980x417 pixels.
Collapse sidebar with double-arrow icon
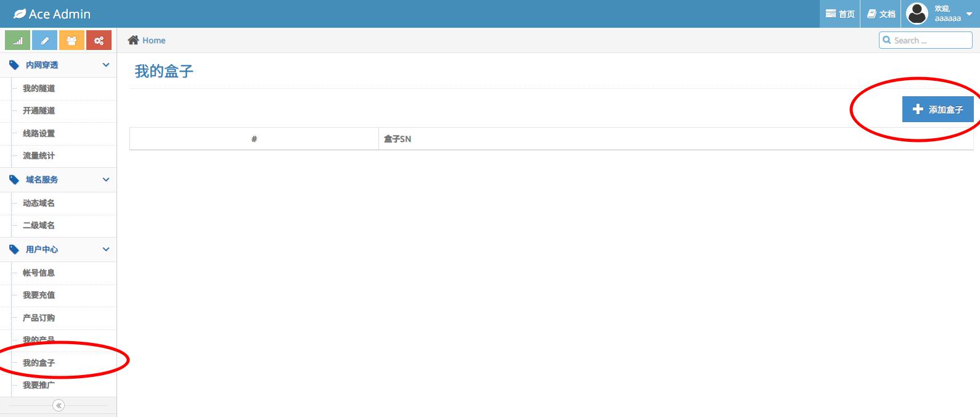point(59,405)
